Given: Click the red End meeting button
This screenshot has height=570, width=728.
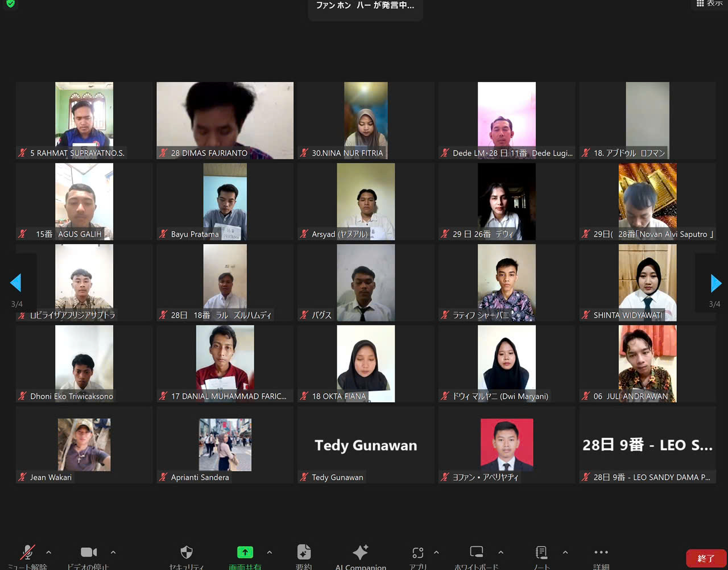Looking at the screenshot, I should click(706, 559).
